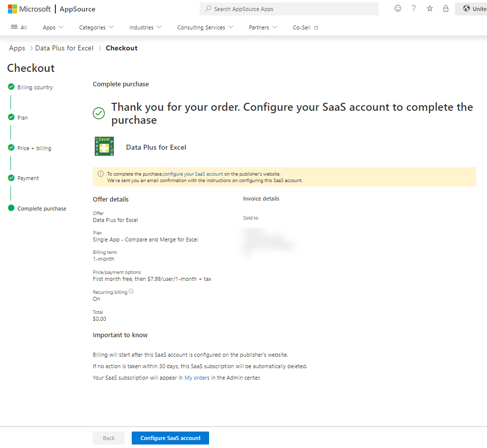Open the Consulting Services menu
The image size is (487, 448).
pos(205,27)
